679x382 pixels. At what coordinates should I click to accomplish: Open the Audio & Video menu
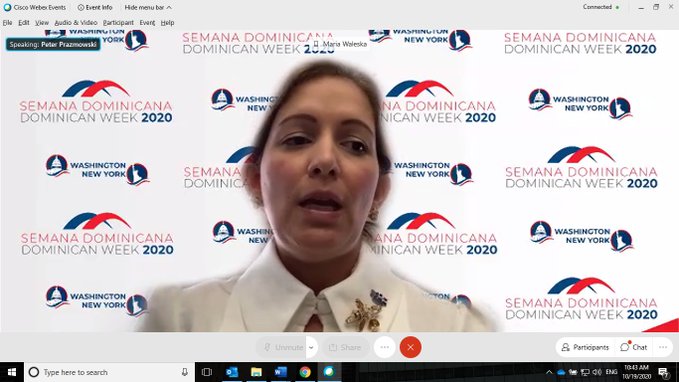76,23
